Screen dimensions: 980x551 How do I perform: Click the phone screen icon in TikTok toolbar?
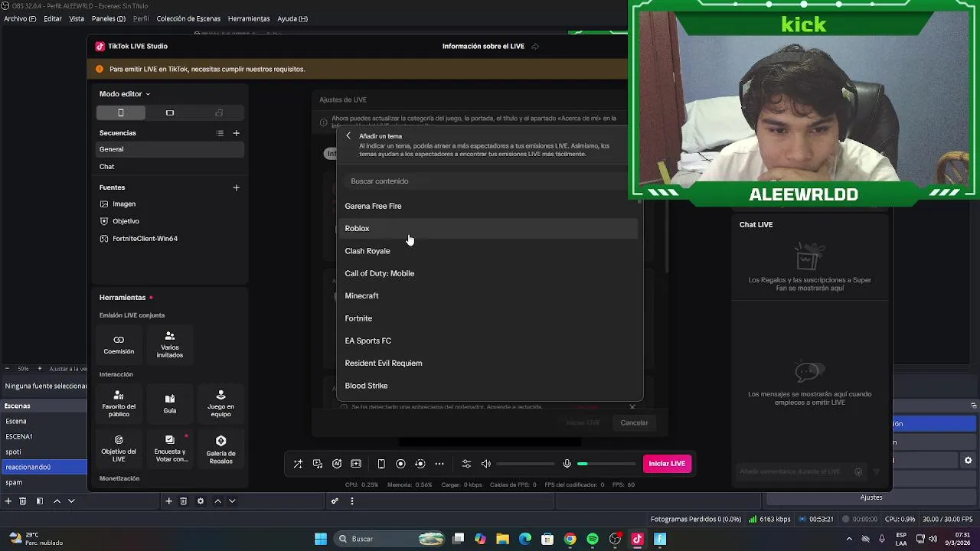381,464
